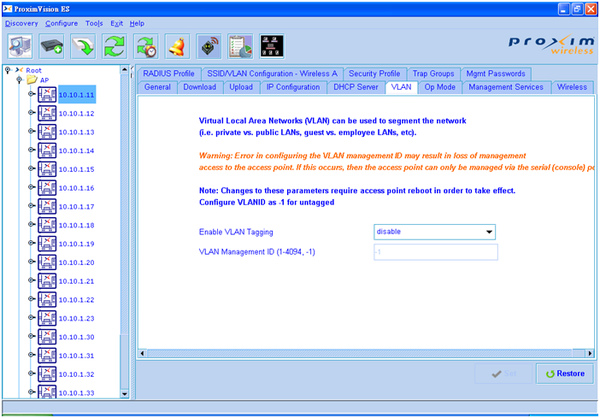The height and width of the screenshot is (418, 600).
Task: Click the access point icon for 10.10.1.20
Action: pos(47,262)
